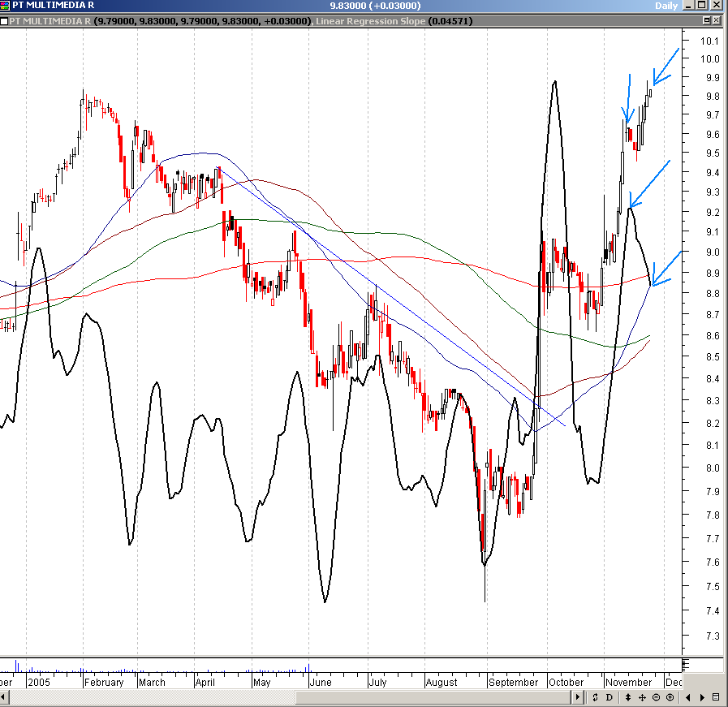728x707 pixels.
Task: Click the horizontal scrollbar's right arrow
Action: 578,696
